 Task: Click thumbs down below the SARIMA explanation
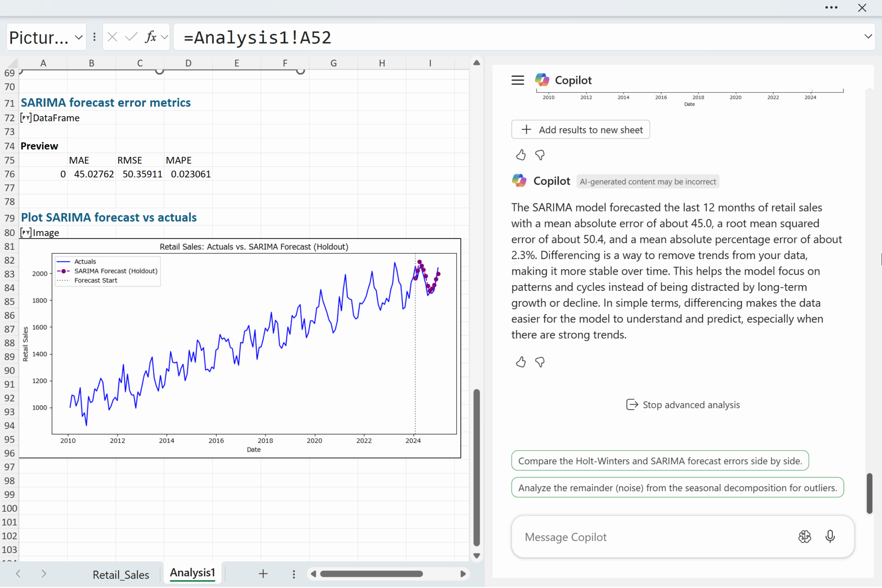[x=540, y=362]
